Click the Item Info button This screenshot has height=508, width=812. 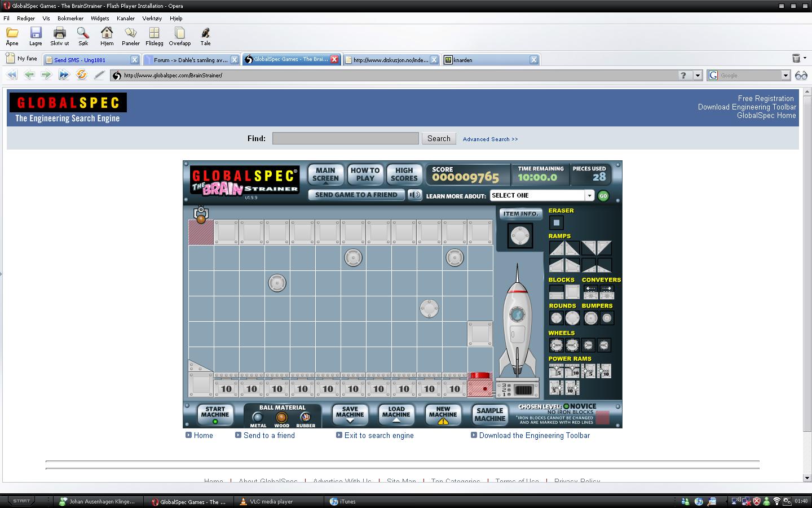pyautogui.click(x=520, y=214)
